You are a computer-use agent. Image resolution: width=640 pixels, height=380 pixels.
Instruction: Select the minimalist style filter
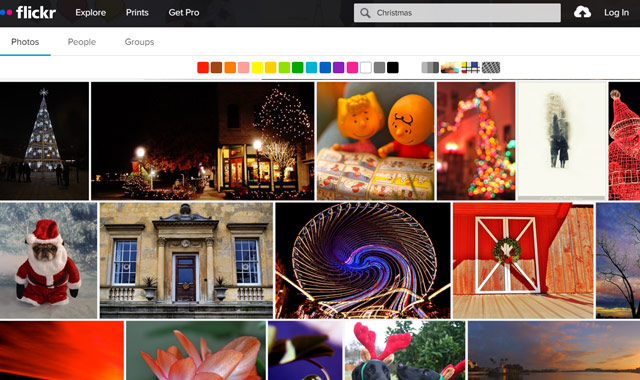coord(470,67)
